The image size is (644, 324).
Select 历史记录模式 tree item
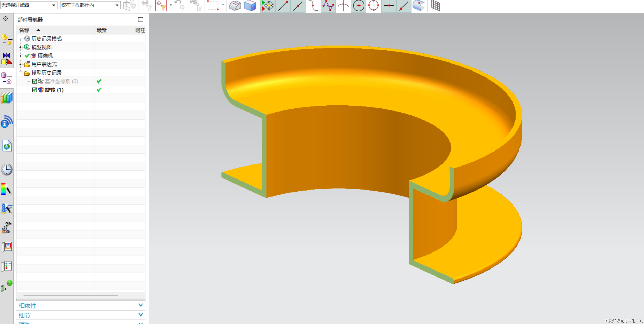[46, 39]
